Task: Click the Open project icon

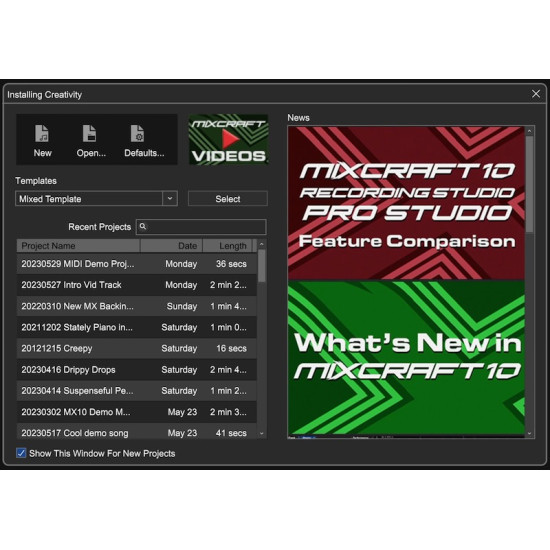Action: pyautogui.click(x=89, y=134)
